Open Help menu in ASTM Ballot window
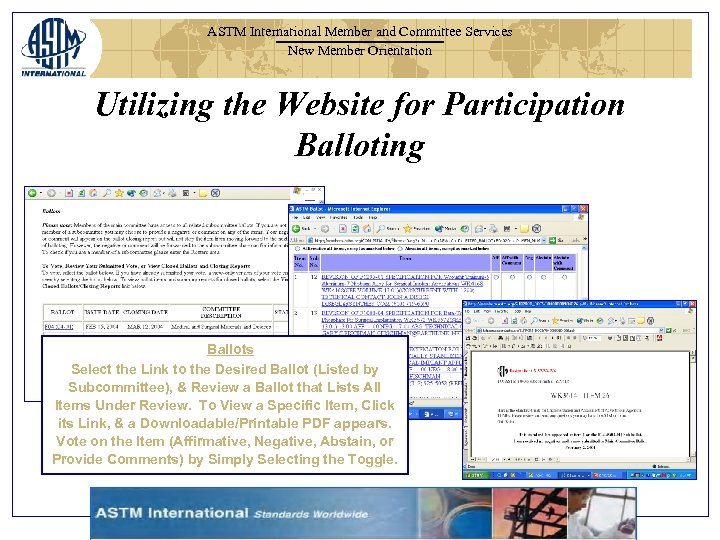This screenshot has height=540, width=720. coord(373,217)
